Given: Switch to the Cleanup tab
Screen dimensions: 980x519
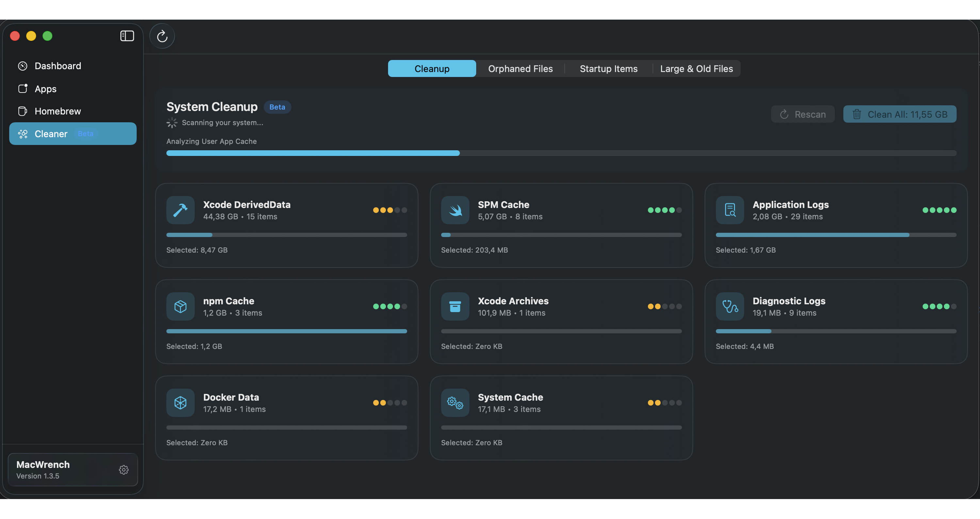Looking at the screenshot, I should point(432,69).
